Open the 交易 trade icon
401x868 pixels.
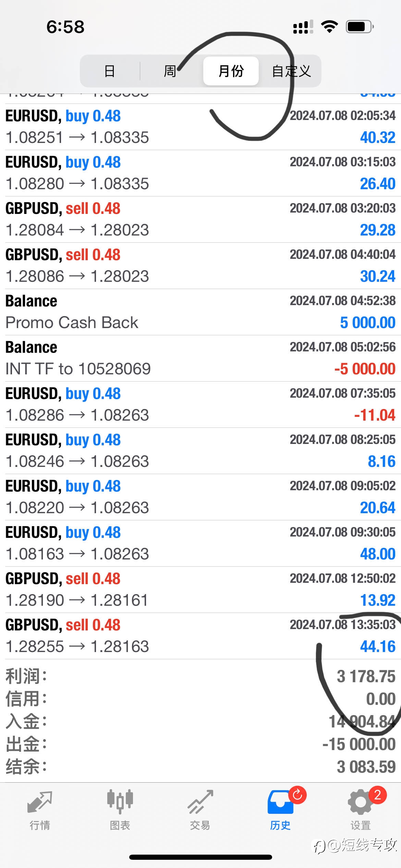point(200,801)
